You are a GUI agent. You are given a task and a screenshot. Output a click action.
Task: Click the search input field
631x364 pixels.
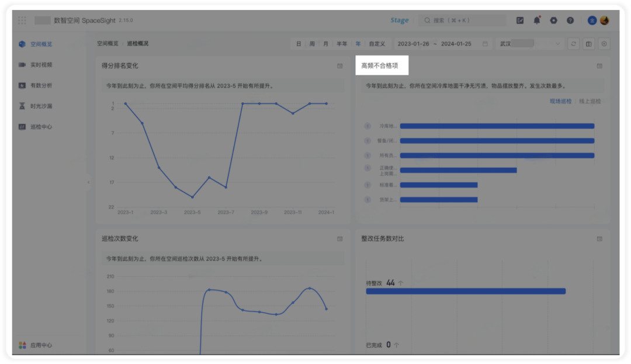point(462,20)
